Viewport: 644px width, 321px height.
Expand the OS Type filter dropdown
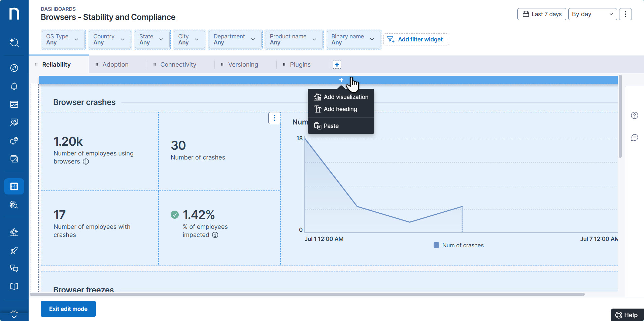tap(63, 39)
